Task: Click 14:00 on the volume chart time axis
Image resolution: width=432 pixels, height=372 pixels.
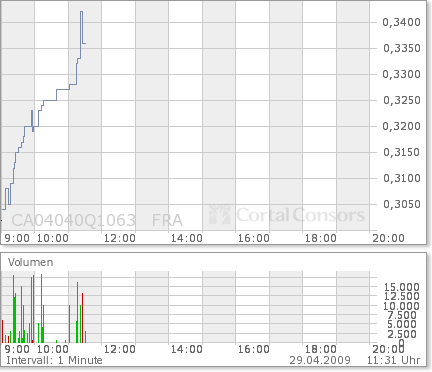Action: pos(187,349)
